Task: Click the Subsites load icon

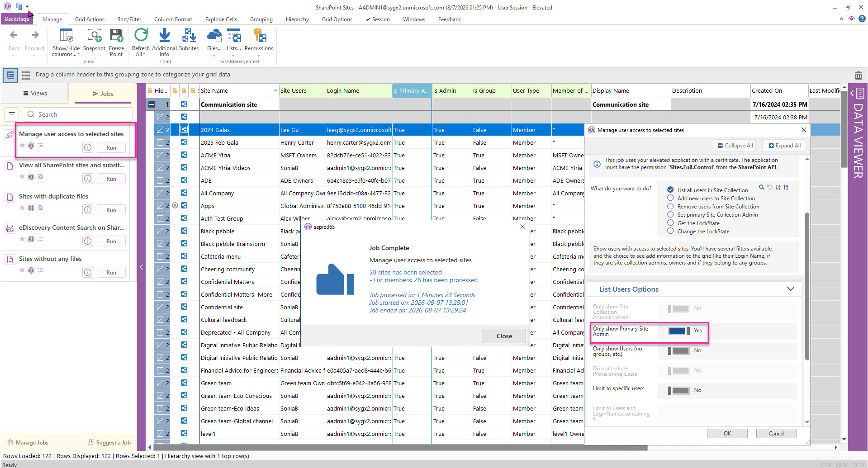Action: click(x=189, y=35)
